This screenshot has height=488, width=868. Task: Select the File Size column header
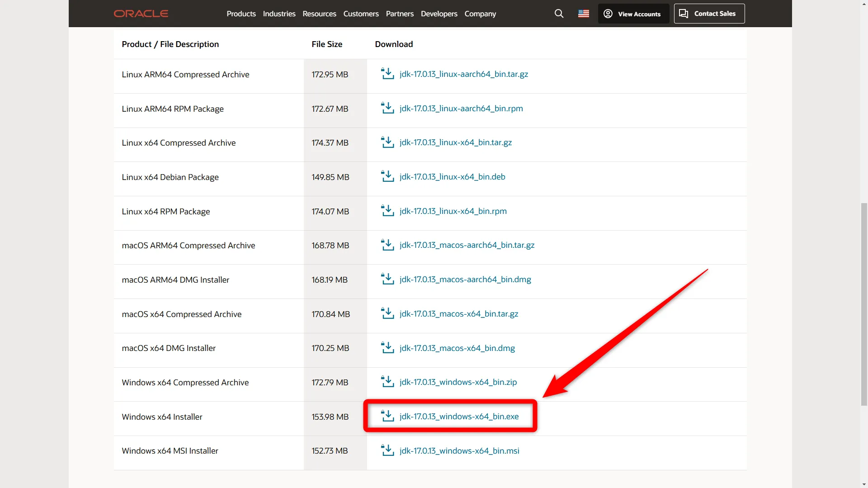[x=327, y=44]
